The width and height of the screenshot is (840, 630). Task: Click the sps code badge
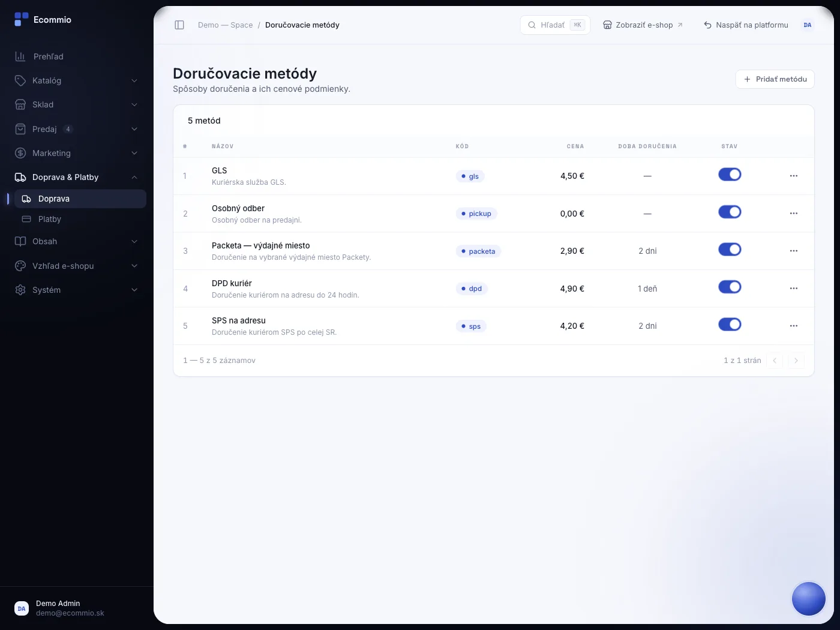pyautogui.click(x=471, y=326)
